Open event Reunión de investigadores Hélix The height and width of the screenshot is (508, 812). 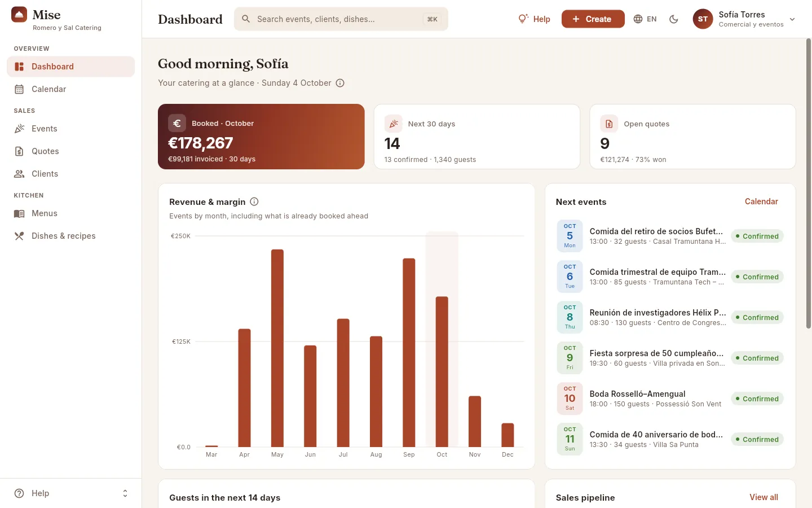(x=670, y=317)
